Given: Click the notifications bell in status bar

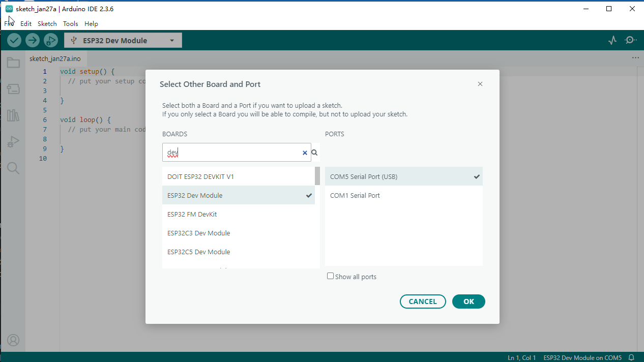Looking at the screenshot, I should click(631, 357).
